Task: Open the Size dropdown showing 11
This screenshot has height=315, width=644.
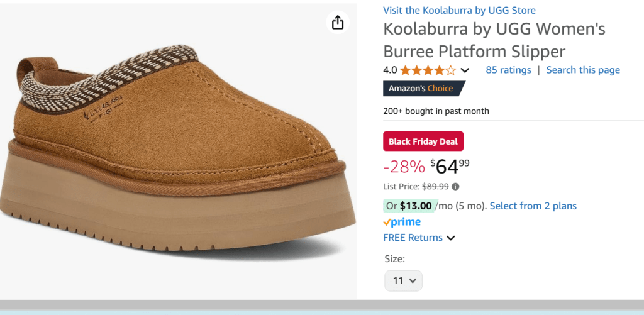Action: coord(404,280)
